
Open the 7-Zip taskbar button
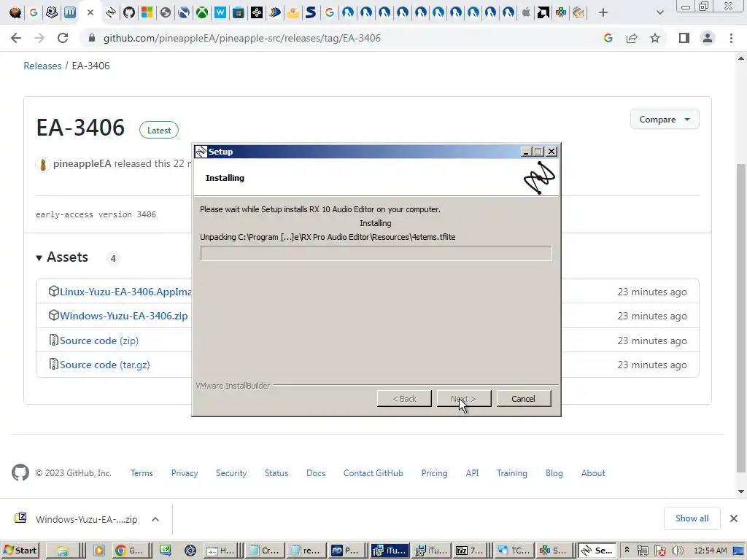(469, 551)
